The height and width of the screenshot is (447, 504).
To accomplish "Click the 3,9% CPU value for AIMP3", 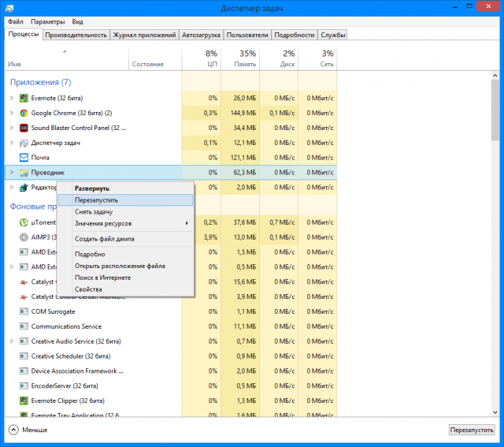I will (210, 237).
